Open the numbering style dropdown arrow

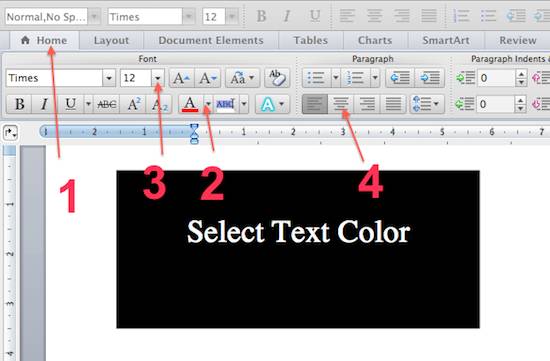point(375,78)
